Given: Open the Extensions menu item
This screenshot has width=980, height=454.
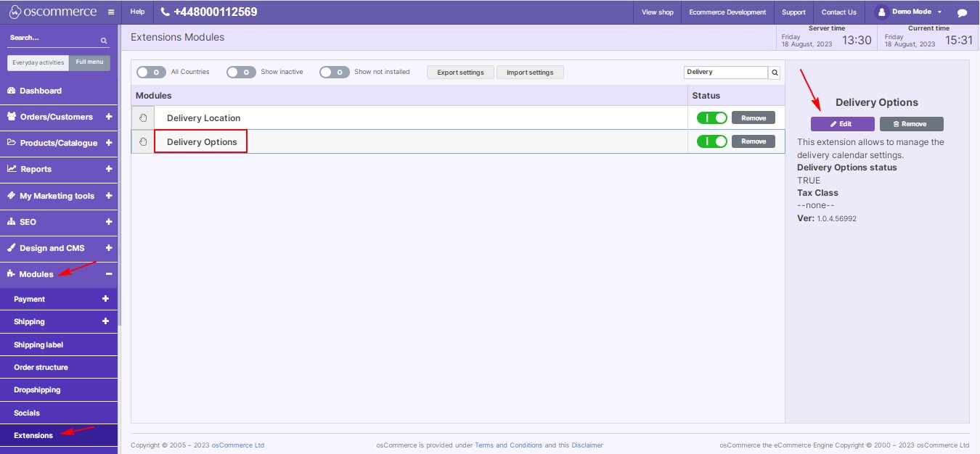Looking at the screenshot, I should pos(58,435).
